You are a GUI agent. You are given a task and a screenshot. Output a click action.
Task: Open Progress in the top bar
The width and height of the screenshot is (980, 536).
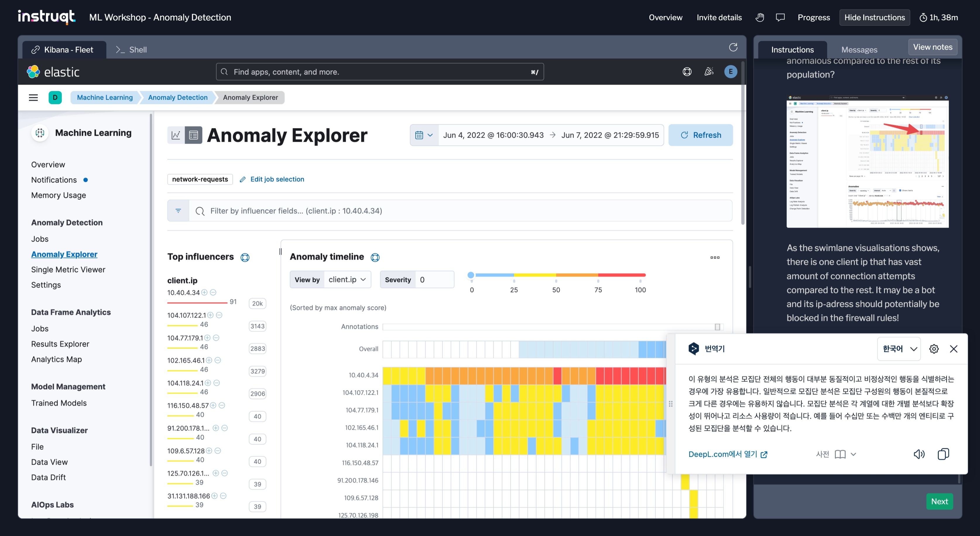(x=813, y=18)
